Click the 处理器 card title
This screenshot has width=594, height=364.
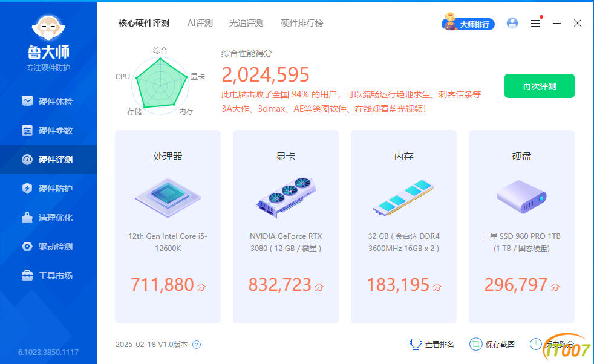pos(168,157)
